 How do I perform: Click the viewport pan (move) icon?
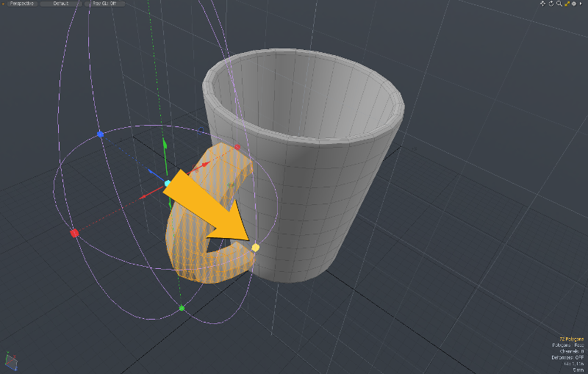[x=542, y=4]
